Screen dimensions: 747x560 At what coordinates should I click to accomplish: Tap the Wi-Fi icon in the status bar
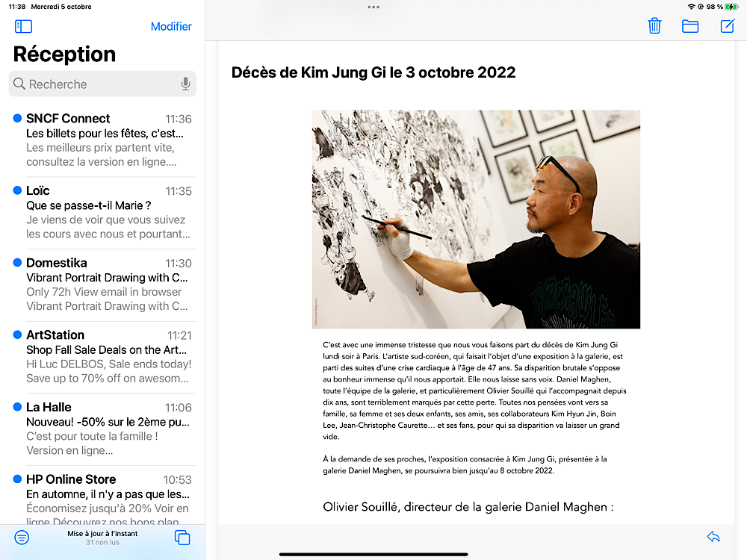coord(691,7)
